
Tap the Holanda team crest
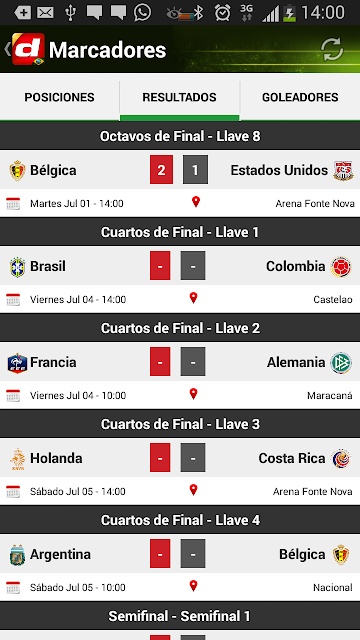click(17, 459)
